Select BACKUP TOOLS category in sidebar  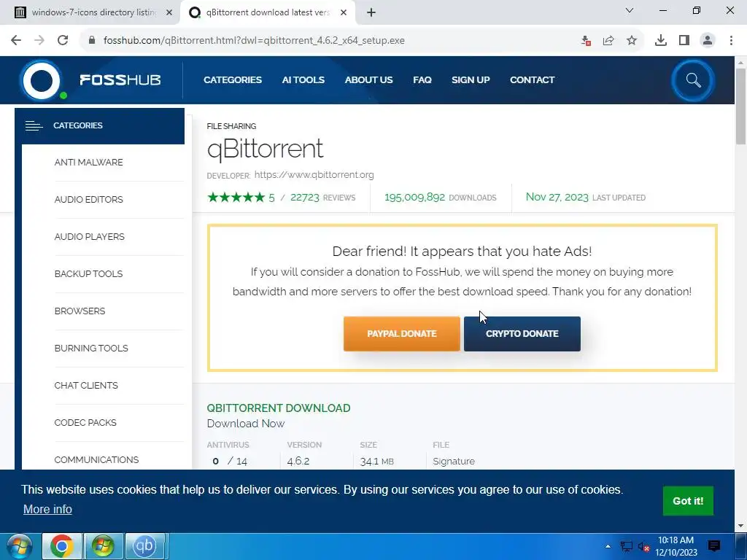(x=88, y=274)
